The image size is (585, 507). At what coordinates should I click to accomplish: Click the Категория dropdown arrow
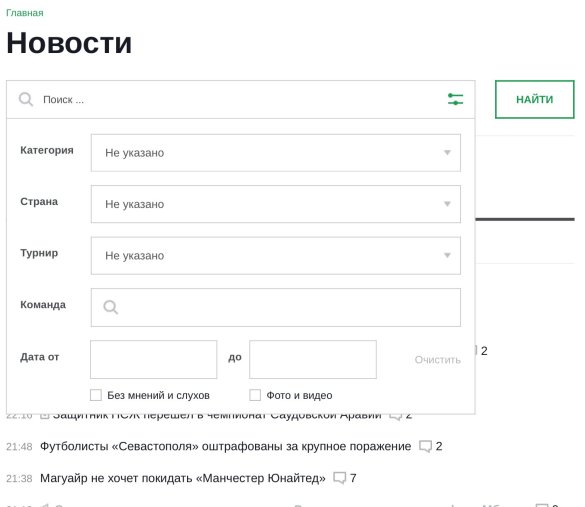click(x=447, y=153)
